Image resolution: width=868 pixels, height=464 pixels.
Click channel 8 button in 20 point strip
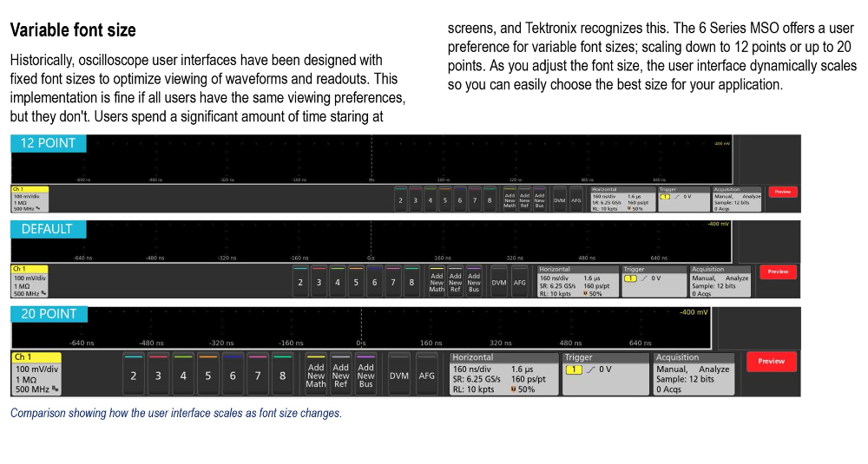coord(282,375)
